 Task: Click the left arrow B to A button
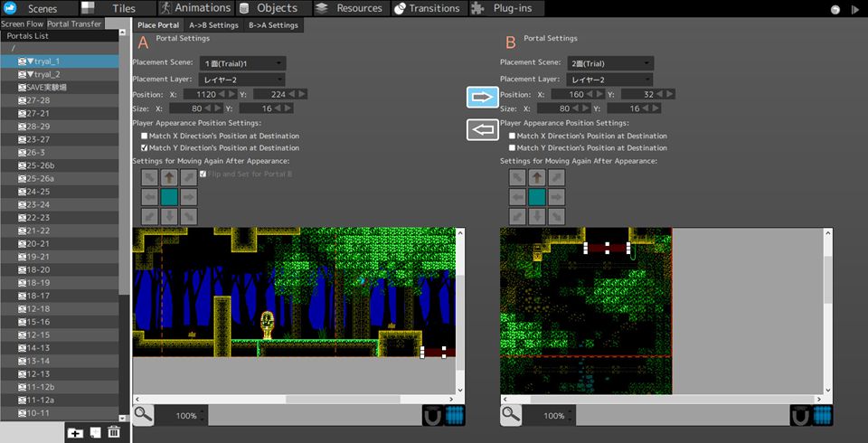(x=483, y=129)
